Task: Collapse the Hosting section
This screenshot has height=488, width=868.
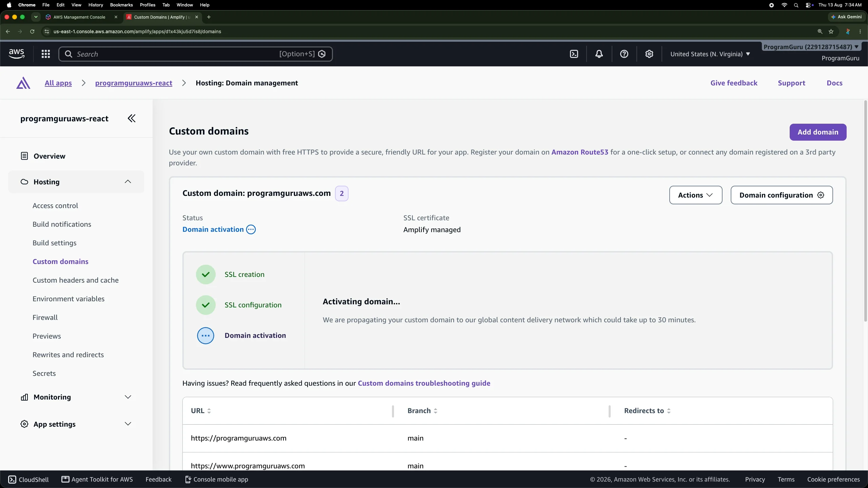Action: tap(128, 182)
